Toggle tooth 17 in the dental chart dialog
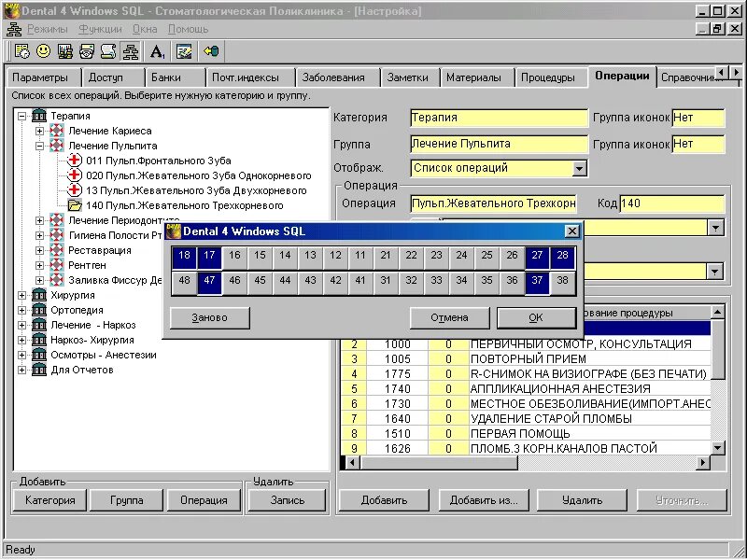747x560 pixels. pos(209,256)
